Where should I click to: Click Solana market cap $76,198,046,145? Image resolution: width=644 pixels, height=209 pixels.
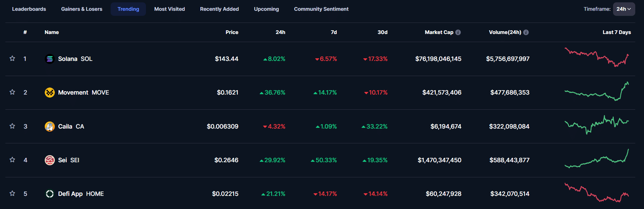pos(438,59)
